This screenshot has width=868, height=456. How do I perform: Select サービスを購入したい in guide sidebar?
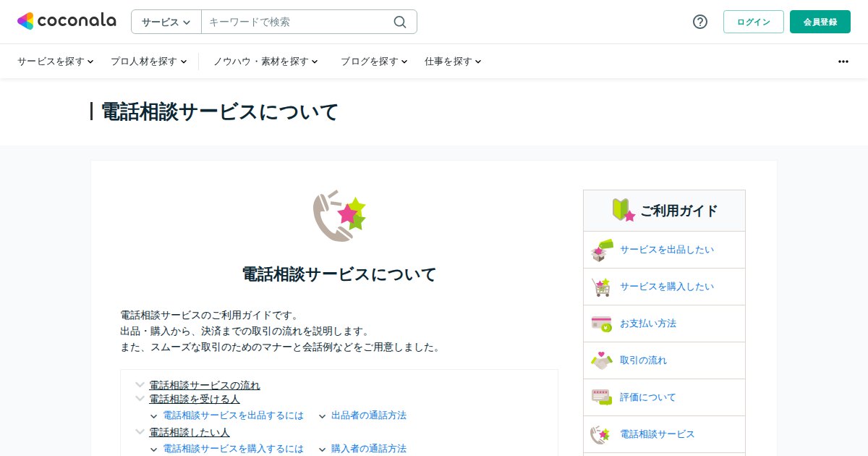pos(664,287)
